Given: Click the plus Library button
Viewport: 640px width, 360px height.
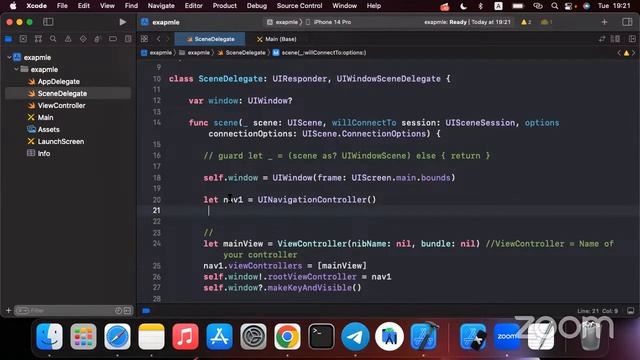Looking at the screenshot, I should tap(604, 22).
